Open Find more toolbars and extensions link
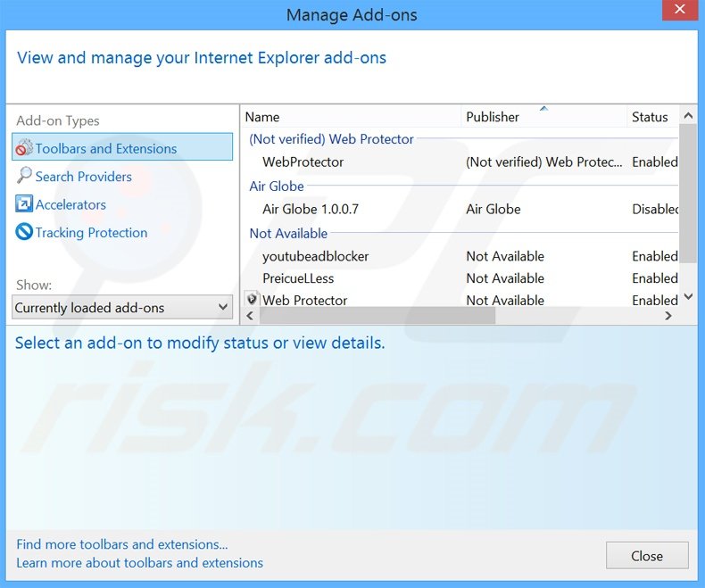 (122, 544)
